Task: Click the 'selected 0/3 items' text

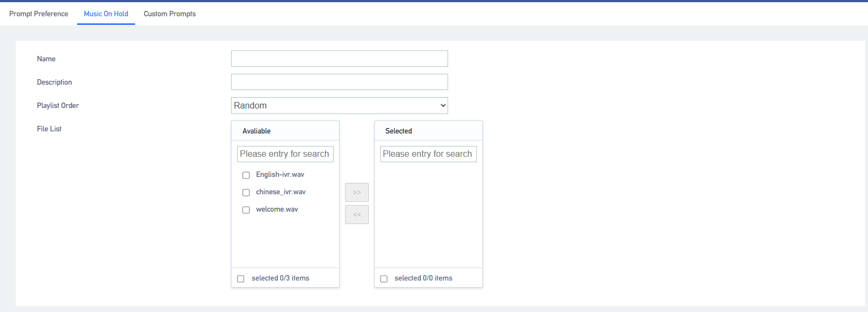Action: click(280, 278)
